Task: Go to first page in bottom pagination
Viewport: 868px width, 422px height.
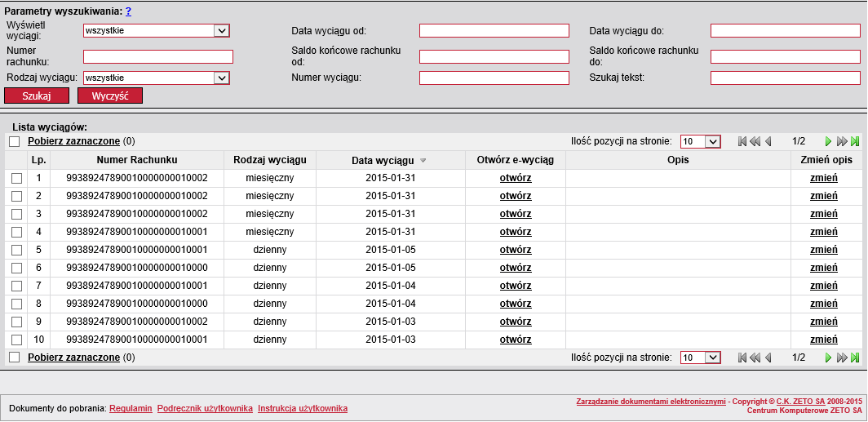Action: [743, 358]
